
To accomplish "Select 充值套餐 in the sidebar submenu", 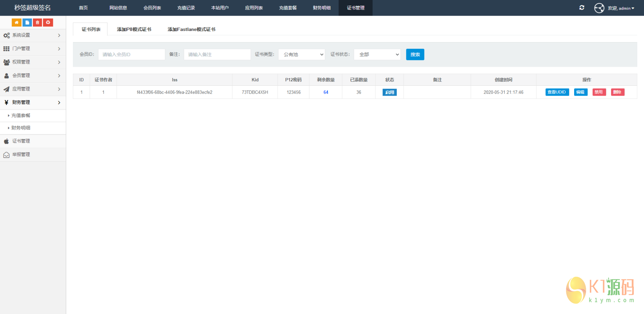I will click(x=21, y=116).
